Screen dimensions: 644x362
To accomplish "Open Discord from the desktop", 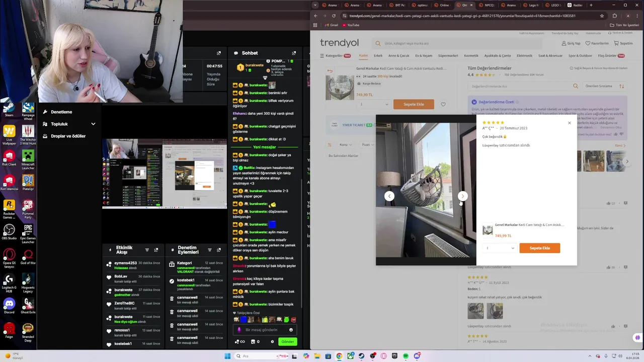I will (x=9, y=306).
